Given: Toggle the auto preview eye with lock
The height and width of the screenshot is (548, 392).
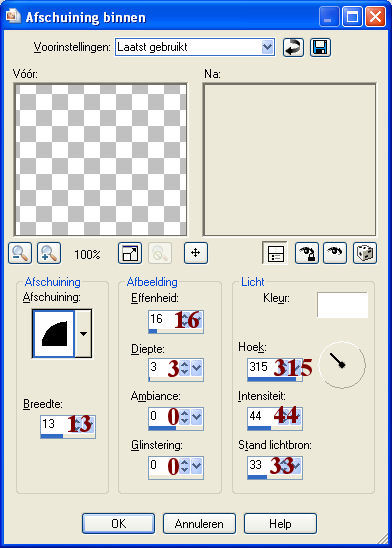Looking at the screenshot, I should click(x=307, y=253).
